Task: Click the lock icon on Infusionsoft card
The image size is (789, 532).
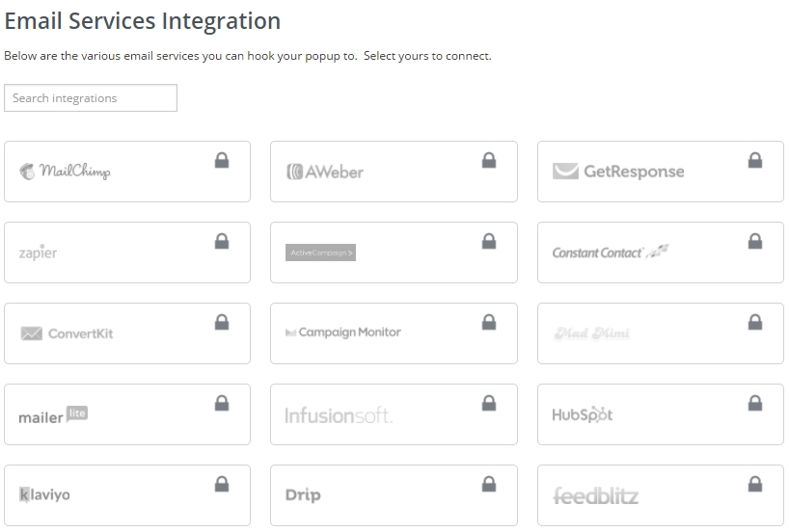Action: click(489, 403)
